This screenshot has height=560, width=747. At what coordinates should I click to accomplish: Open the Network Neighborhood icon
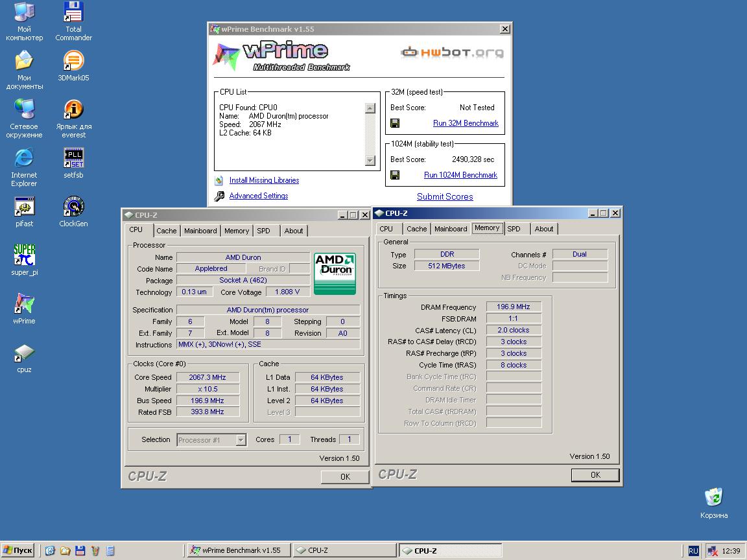[x=24, y=119]
